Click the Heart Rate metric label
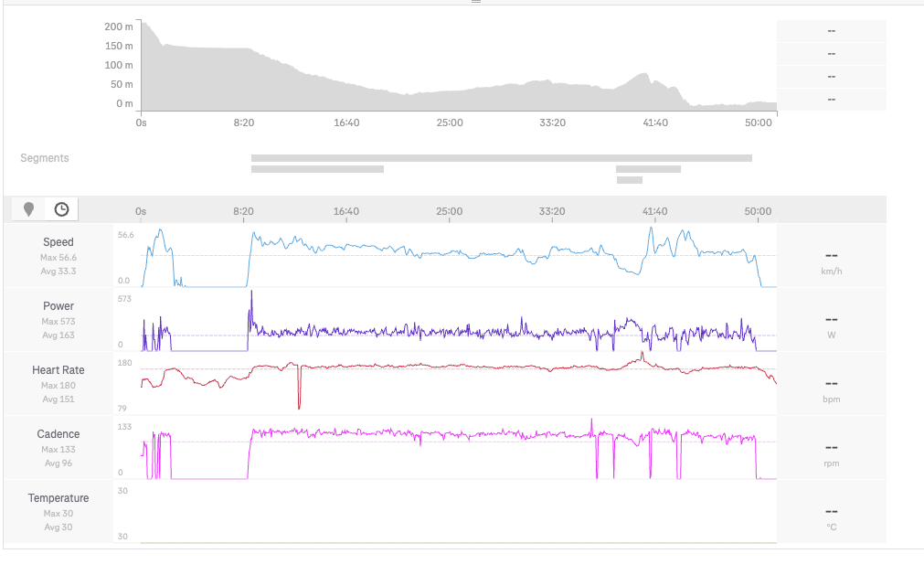Viewport: 924px width, 575px height. tap(58, 370)
